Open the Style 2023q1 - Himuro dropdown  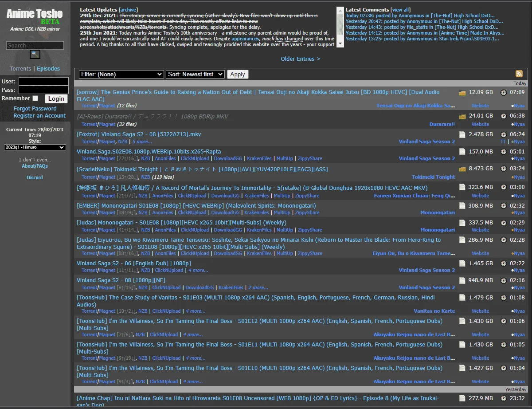pos(35,147)
